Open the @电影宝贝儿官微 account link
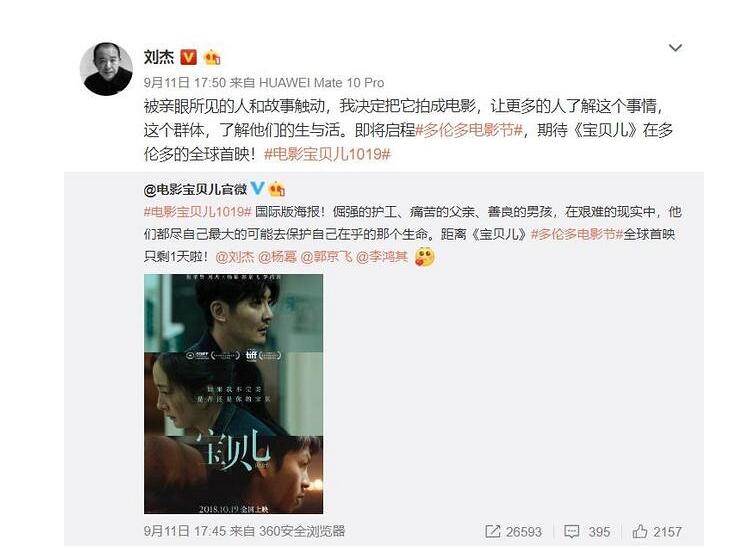Screen dimensions: 731x551 click(x=195, y=189)
